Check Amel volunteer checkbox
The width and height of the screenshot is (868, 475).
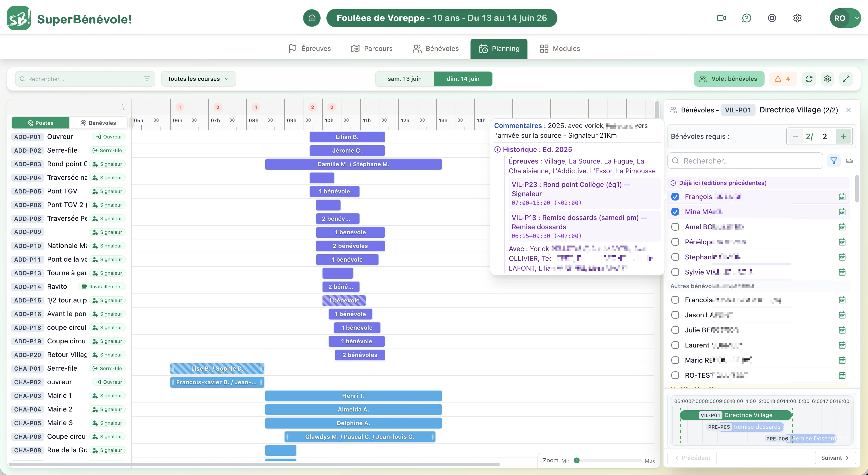click(675, 227)
